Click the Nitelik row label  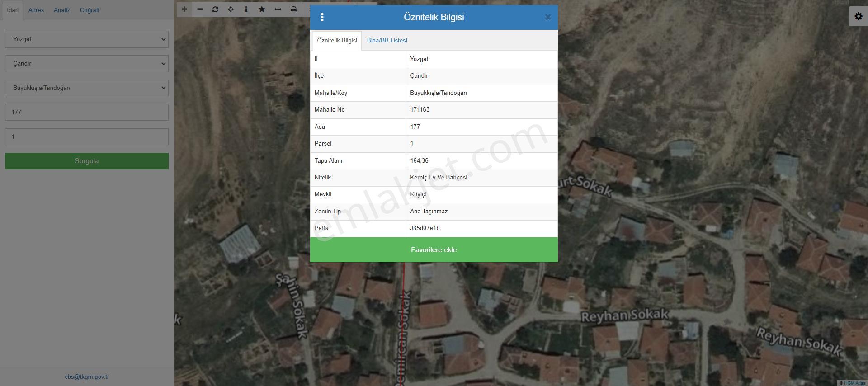[x=323, y=178]
